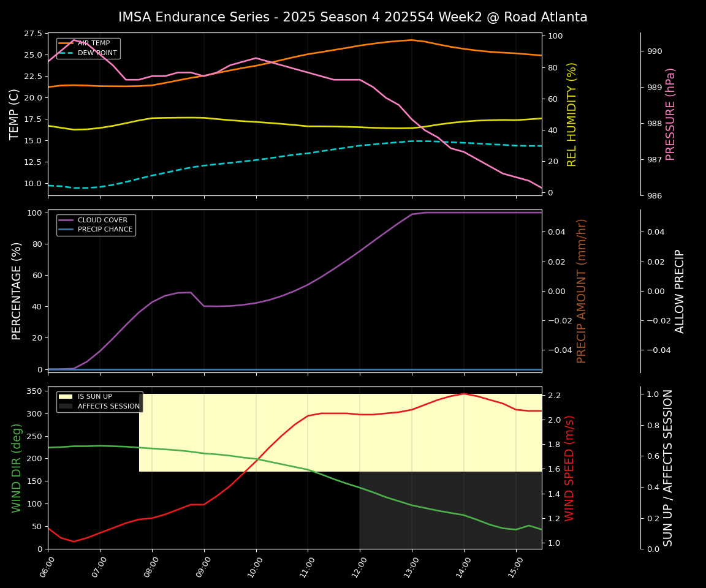Click the TEMP (C) axis label
The image size is (706, 588).
[15, 114]
